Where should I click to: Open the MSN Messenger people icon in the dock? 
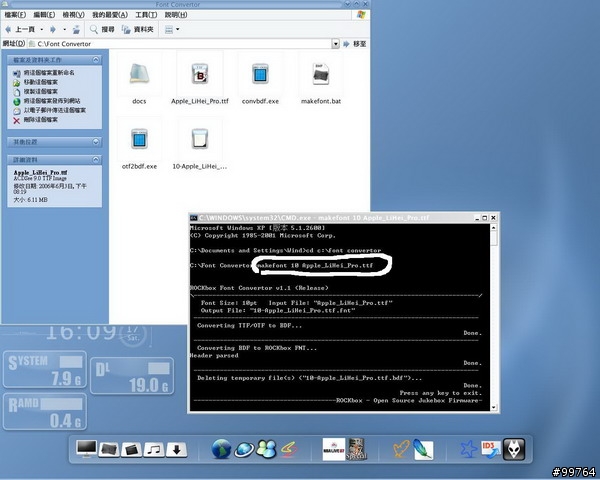point(266,449)
